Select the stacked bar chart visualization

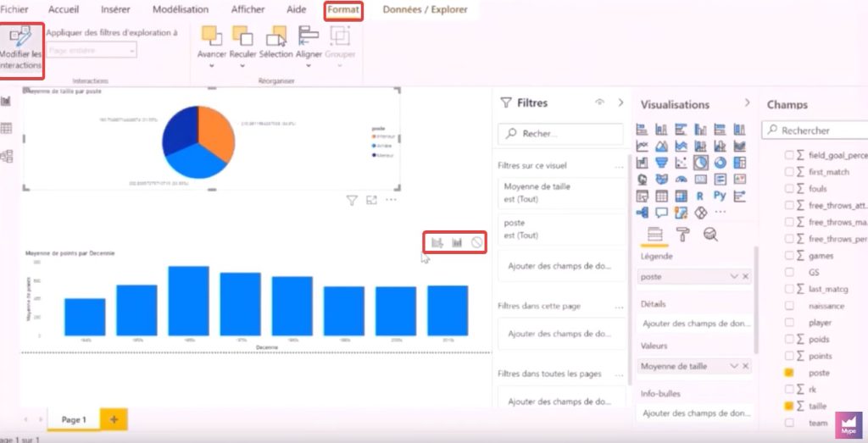(x=643, y=130)
